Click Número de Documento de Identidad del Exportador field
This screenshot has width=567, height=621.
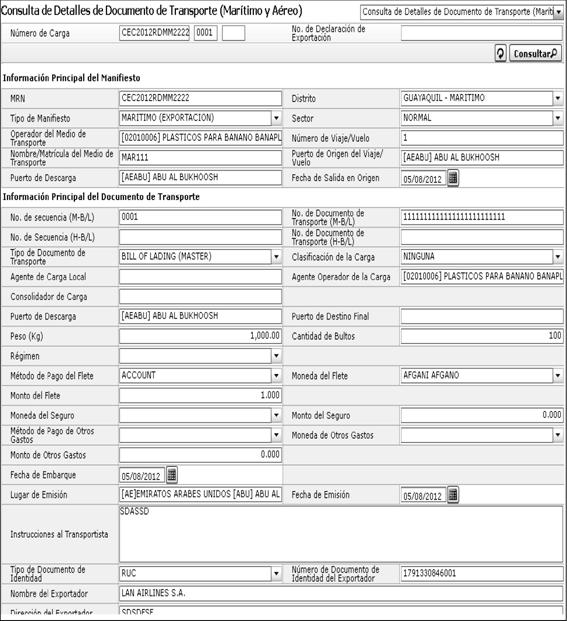point(482,573)
